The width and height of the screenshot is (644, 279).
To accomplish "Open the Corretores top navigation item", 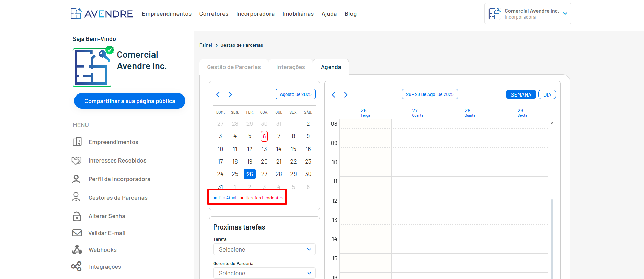I will coord(214,14).
